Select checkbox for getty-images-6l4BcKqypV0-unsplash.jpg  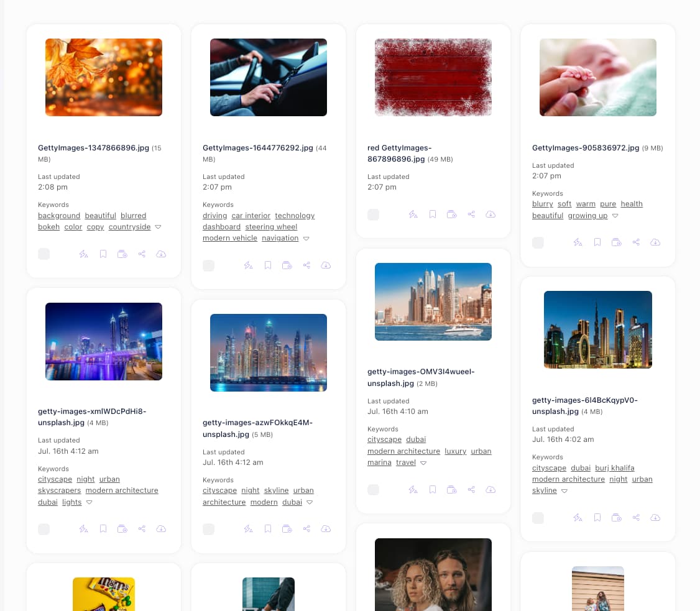tap(538, 518)
